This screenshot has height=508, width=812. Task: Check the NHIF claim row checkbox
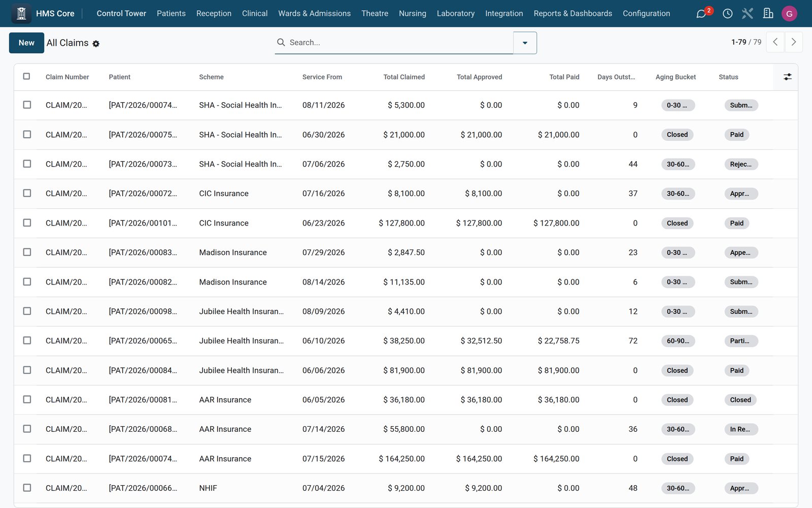tap(27, 488)
